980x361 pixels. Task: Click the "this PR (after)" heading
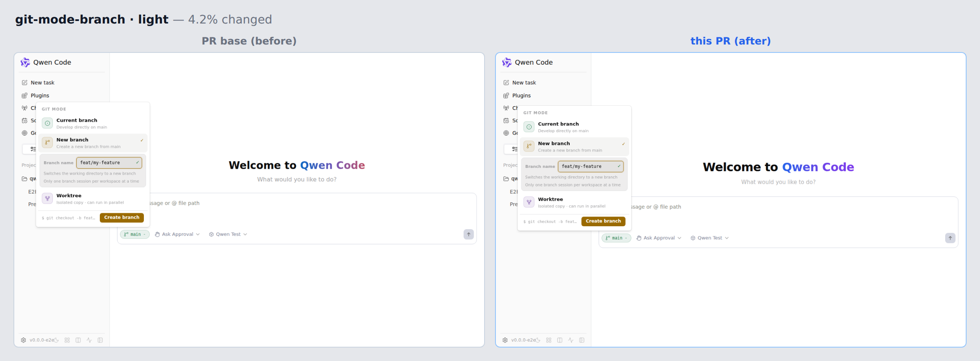click(731, 41)
